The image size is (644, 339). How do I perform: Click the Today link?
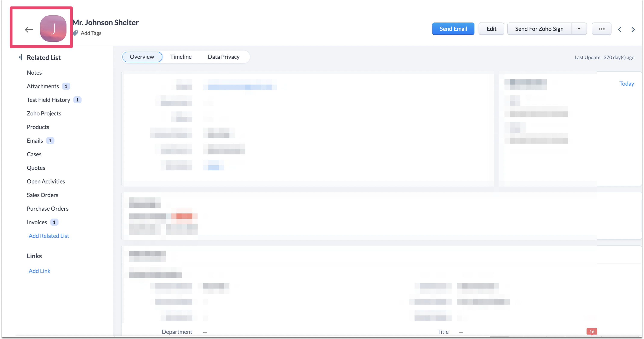(626, 83)
